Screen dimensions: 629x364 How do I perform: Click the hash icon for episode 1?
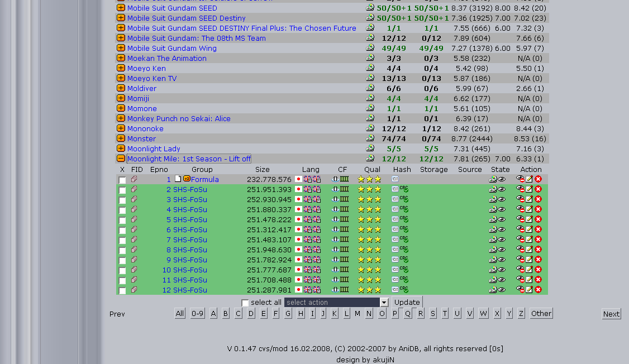[395, 179]
